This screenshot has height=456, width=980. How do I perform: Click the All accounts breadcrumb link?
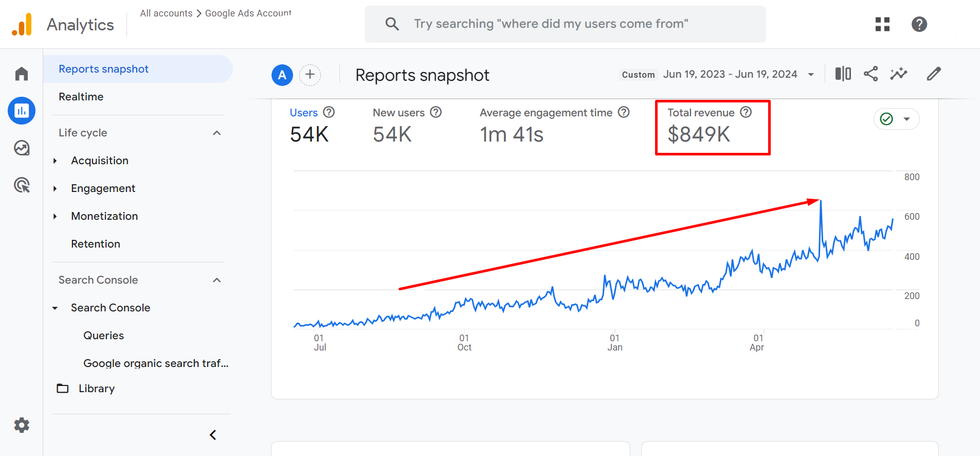pos(166,13)
